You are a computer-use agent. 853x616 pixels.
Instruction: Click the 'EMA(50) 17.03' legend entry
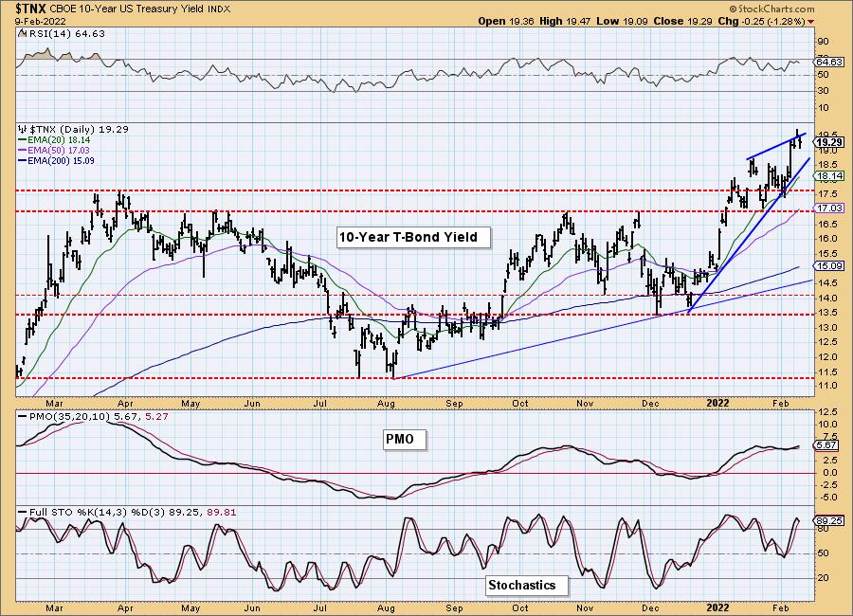coord(59,150)
